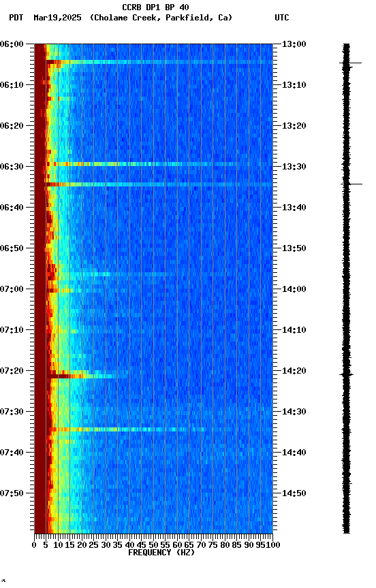Click the "06:20" PDT time label
This screenshot has height=588, width=376.
click(x=12, y=126)
